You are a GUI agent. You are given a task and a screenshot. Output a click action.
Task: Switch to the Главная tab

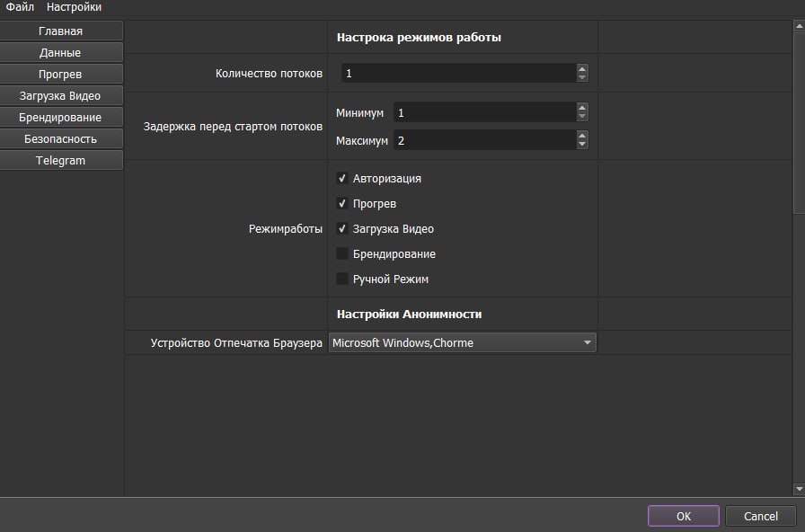61,31
